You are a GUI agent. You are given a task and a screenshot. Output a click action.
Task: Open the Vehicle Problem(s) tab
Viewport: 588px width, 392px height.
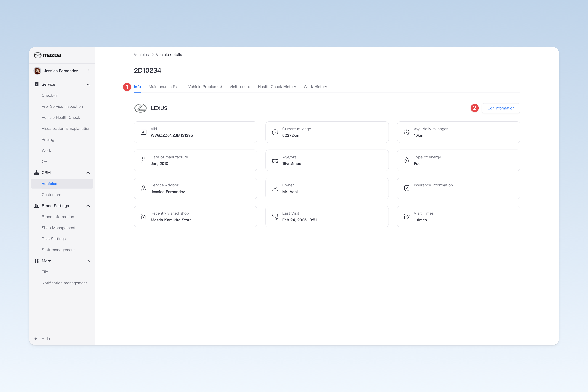205,87
